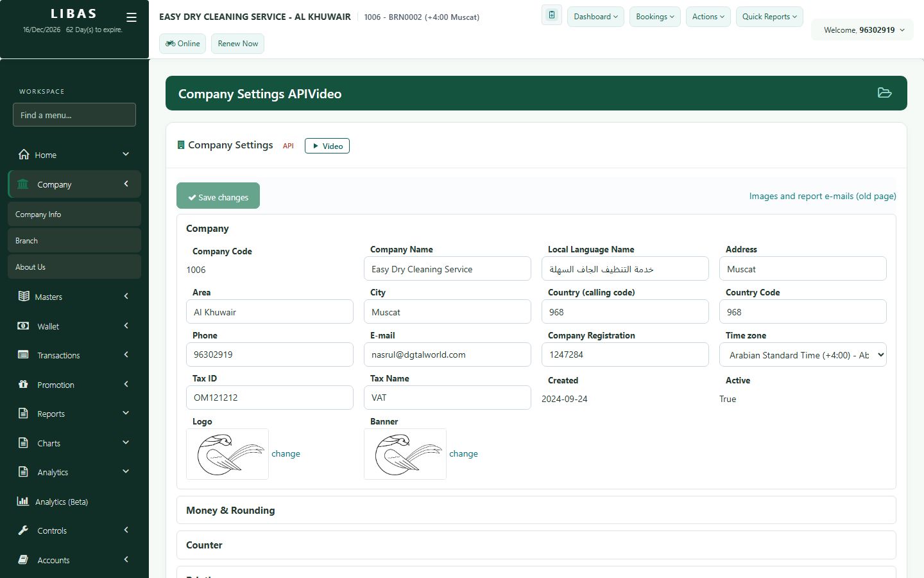Click the Reports document icon
The height and width of the screenshot is (578, 924).
pyautogui.click(x=23, y=413)
